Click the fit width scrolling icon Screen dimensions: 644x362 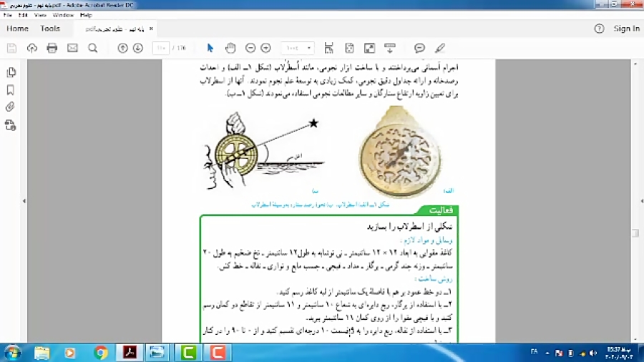coord(328,48)
